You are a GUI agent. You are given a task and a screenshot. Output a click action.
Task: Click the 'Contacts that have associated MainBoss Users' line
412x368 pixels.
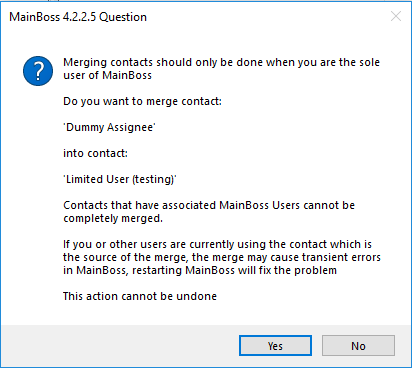pos(209,205)
